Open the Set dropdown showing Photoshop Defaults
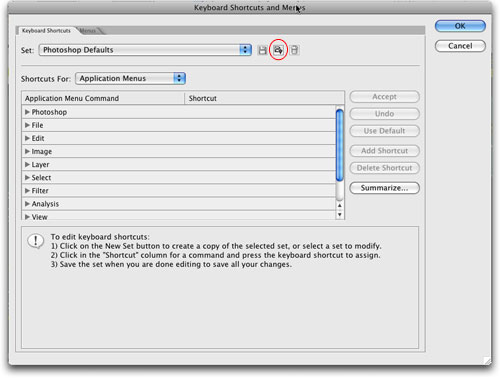This screenshot has height=378, width=500. [x=145, y=50]
